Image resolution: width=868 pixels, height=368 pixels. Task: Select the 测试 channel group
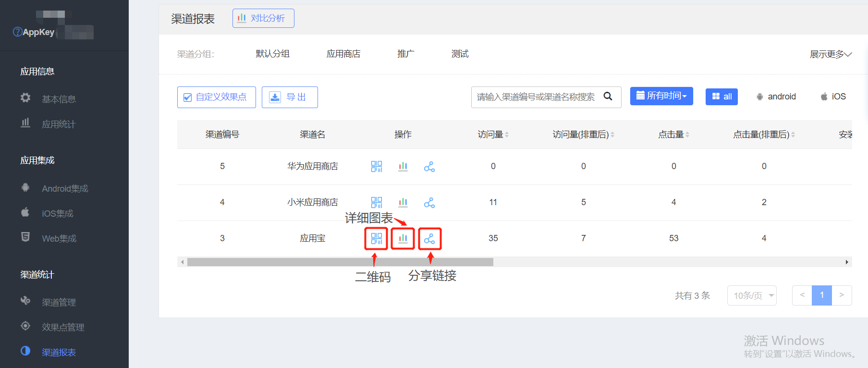click(460, 54)
